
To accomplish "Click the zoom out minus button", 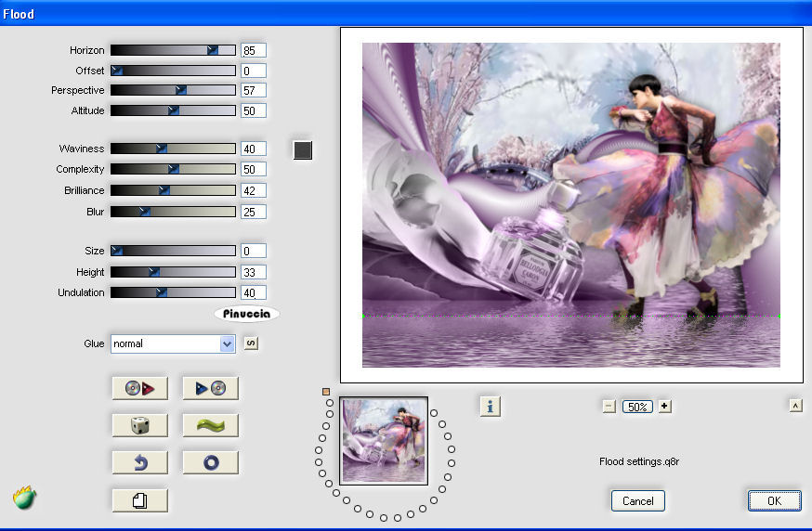I will click(x=609, y=407).
